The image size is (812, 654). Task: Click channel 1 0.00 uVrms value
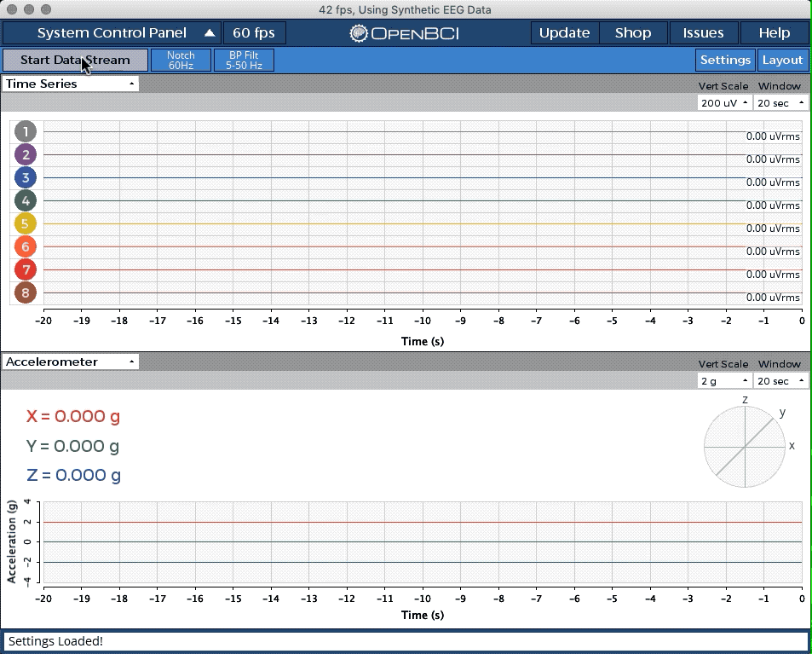773,136
